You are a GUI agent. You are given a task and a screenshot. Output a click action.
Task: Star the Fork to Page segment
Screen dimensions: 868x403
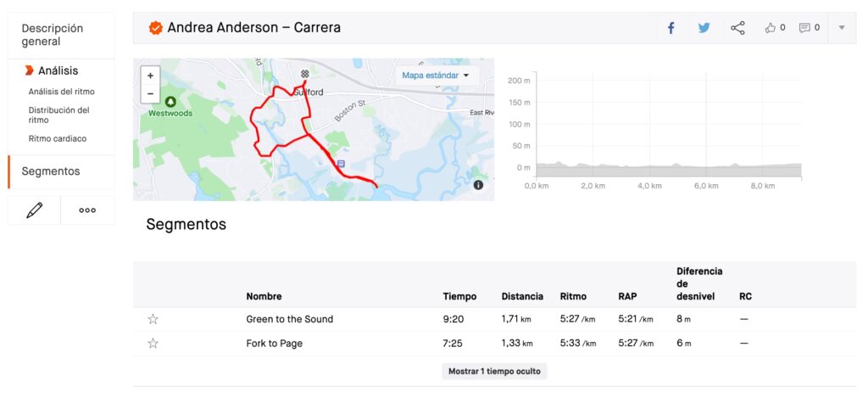point(153,344)
